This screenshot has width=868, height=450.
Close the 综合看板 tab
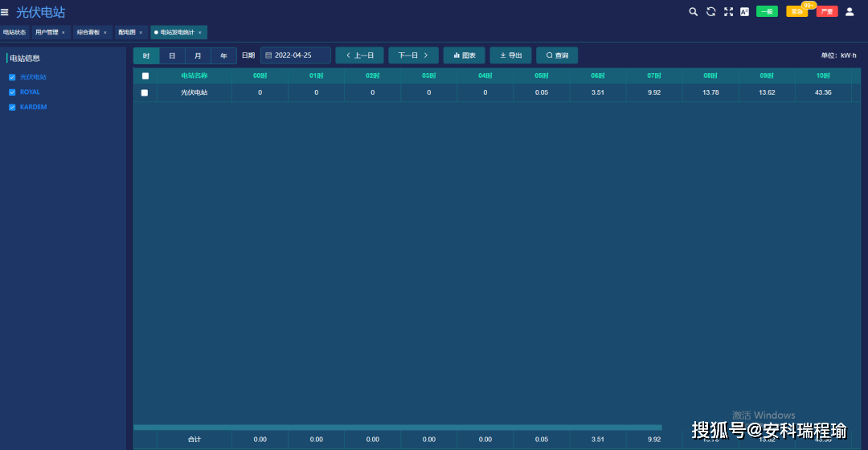(x=105, y=33)
